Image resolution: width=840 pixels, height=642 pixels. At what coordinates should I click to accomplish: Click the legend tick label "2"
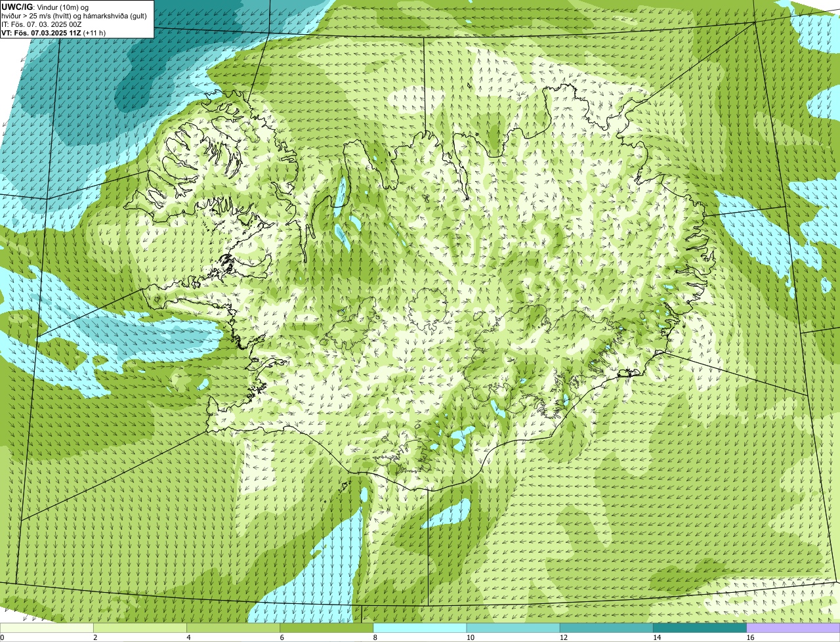click(95, 637)
